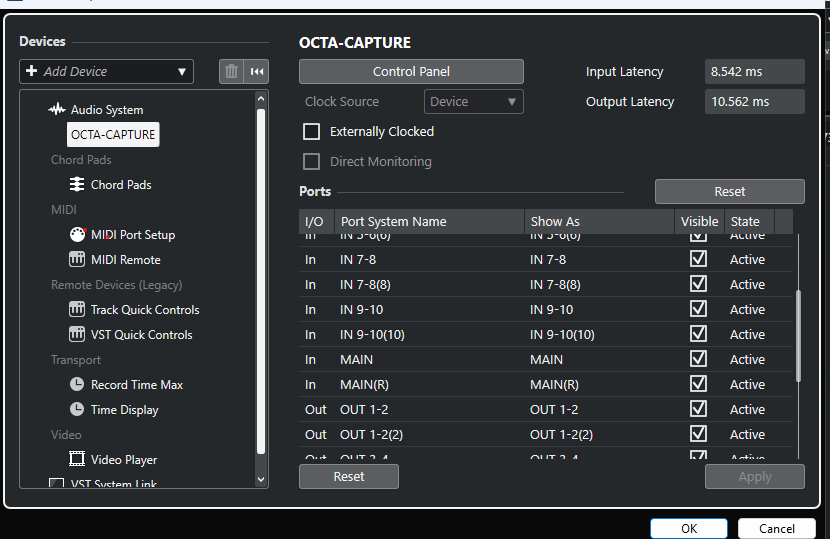
Task: Click the MIDI Port Setup plug icon
Action: click(77, 235)
